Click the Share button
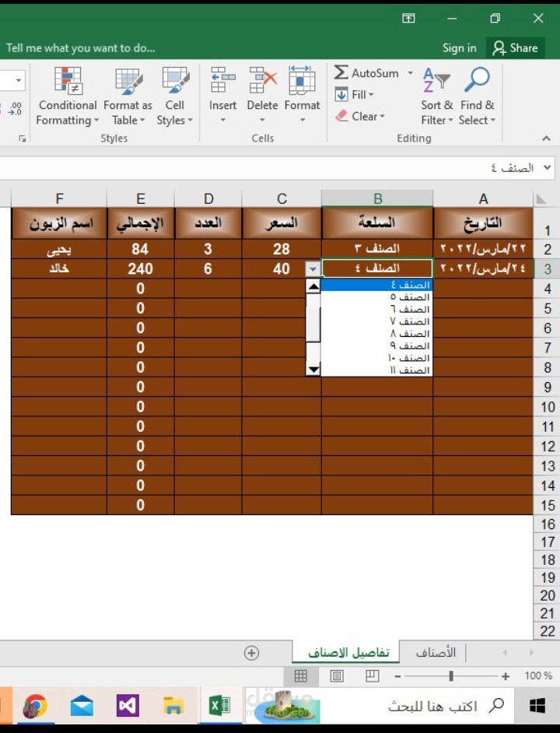560x733 pixels. pos(516,47)
